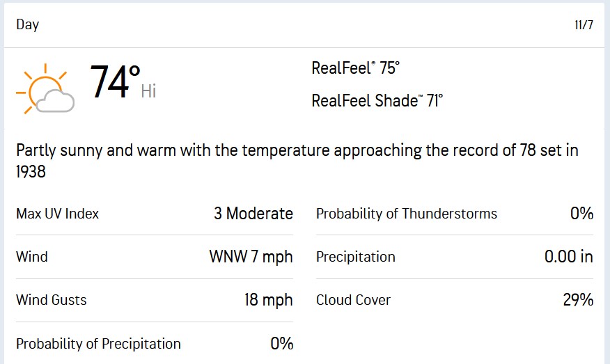Click the Probability of Thunderstorms label
The image size is (610, 364).
point(407,214)
